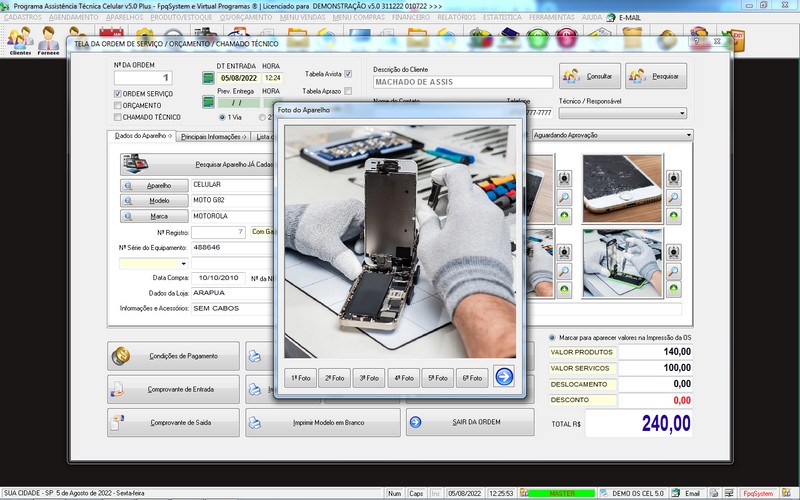Select the 1 Via radio option
This screenshot has height=500, width=800.
221,117
